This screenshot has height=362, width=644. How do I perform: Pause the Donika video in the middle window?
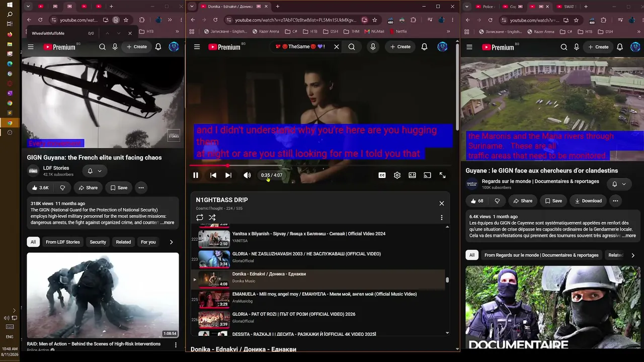(x=196, y=175)
